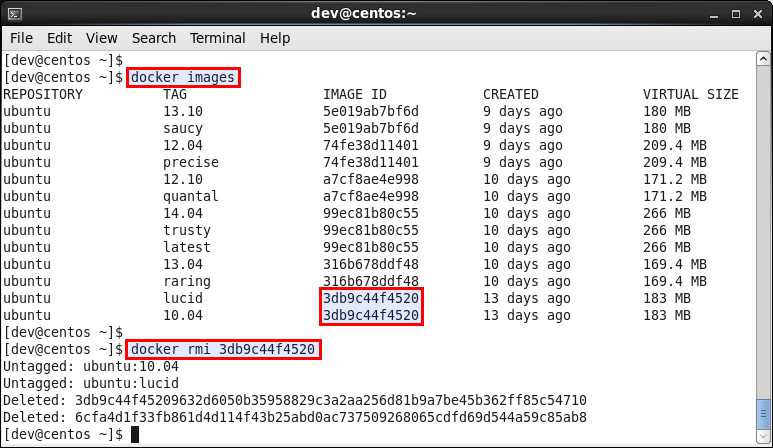The image size is (773, 448).
Task: Click the 'docker rmi 3db9c44f4520' command
Action: coord(223,349)
